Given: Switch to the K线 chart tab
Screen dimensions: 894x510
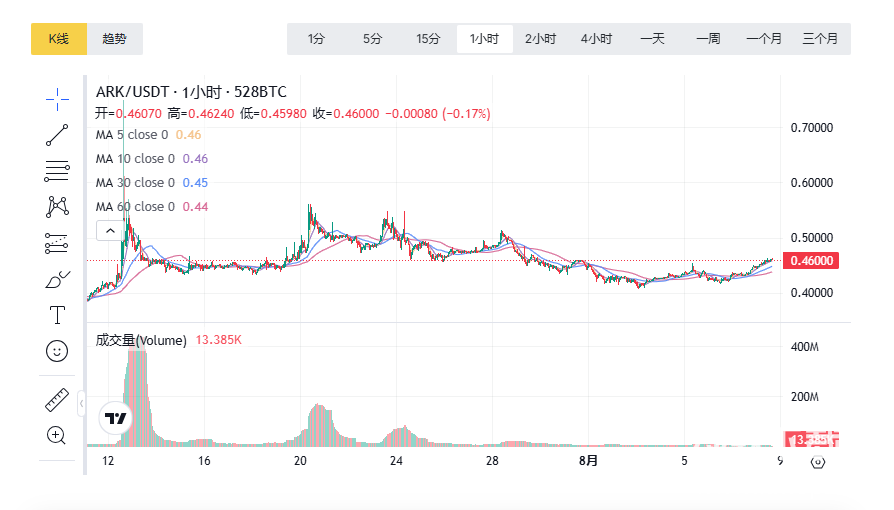Looking at the screenshot, I should coord(59,39).
